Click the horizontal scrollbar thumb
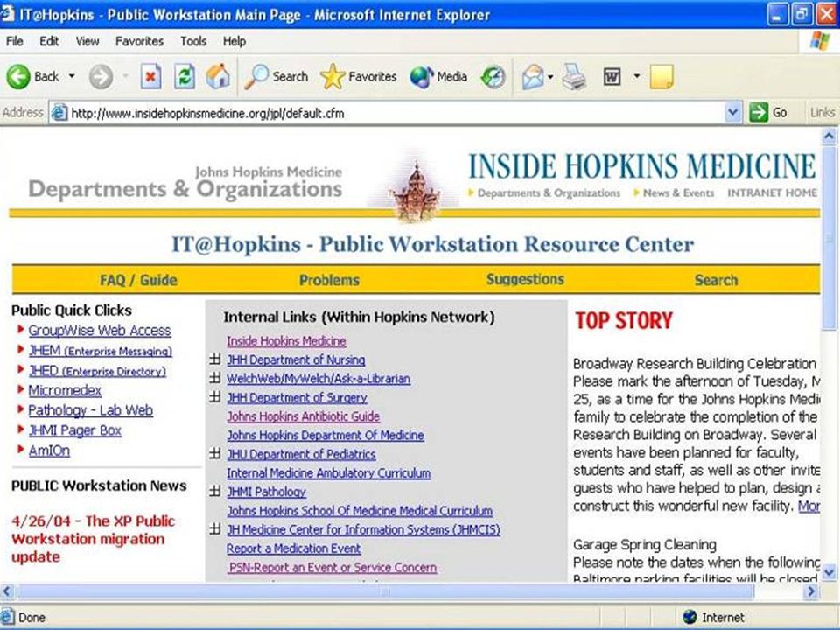Screen dimensions: 840x630 pos(385,591)
